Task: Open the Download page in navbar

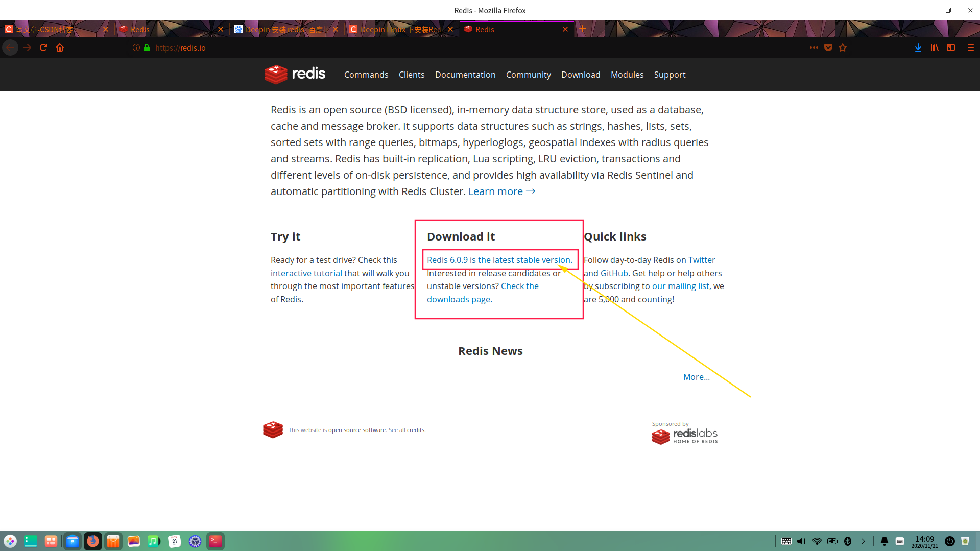Action: click(581, 75)
